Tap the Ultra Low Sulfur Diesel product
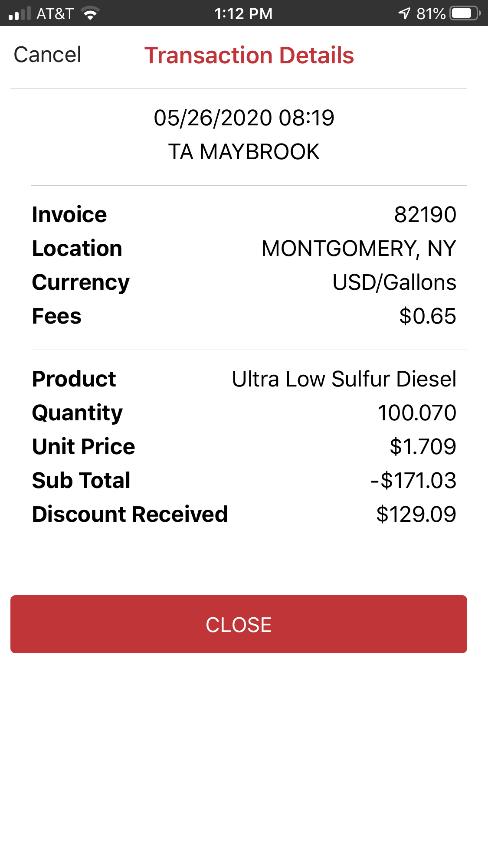Screen dimensions: 488x868 click(x=344, y=379)
